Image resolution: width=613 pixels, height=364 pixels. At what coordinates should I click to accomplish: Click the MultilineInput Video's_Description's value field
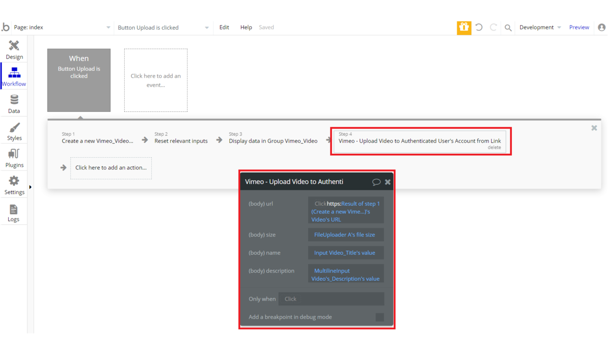(346, 274)
